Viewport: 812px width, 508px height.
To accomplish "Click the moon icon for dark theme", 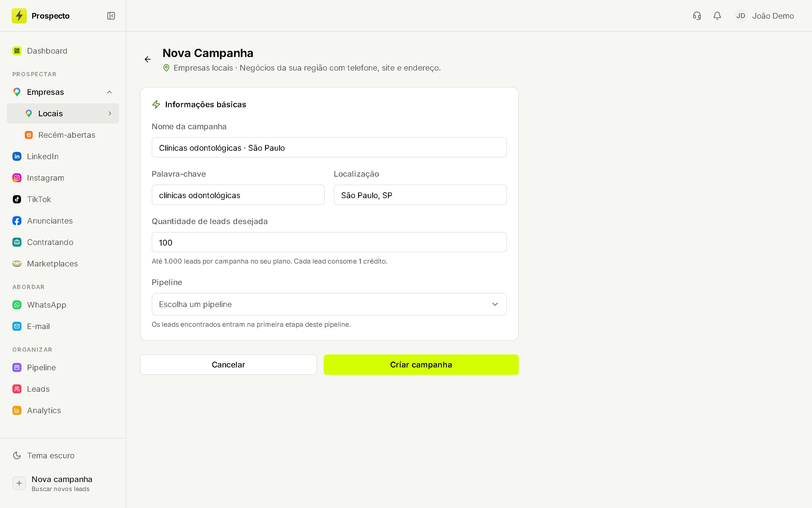I will tap(17, 456).
